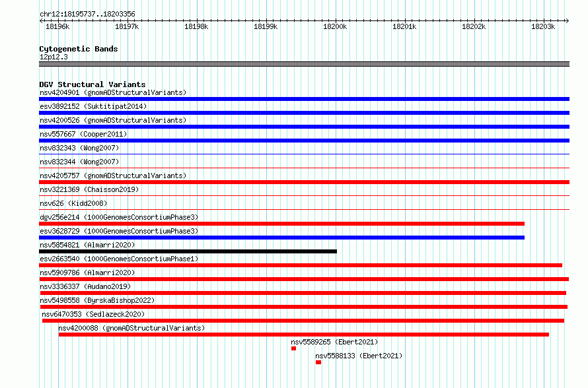588x388 pixels.
Task: Click the small red glyph under nsv5589265
Action: pyautogui.click(x=293, y=348)
